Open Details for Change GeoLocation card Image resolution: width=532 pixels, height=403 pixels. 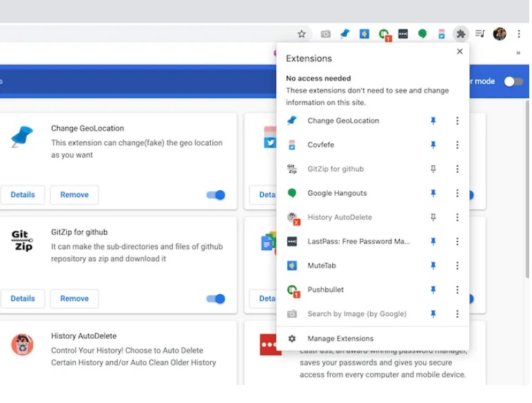coord(23,195)
